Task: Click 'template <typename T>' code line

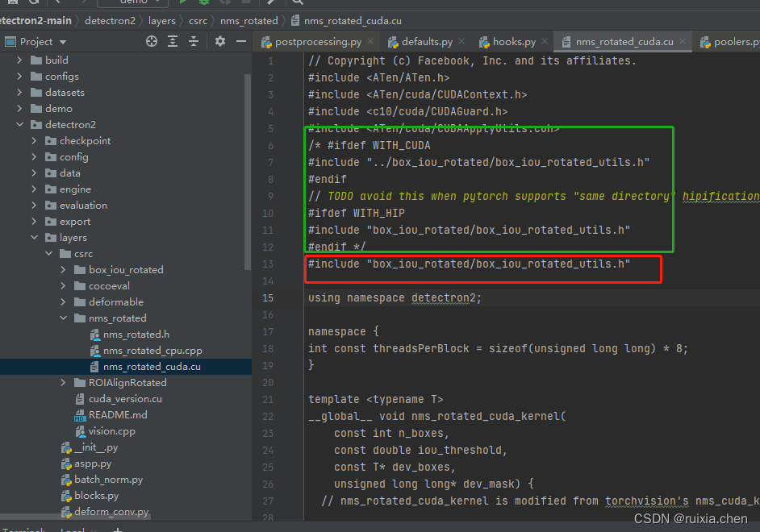Action: tap(376, 399)
